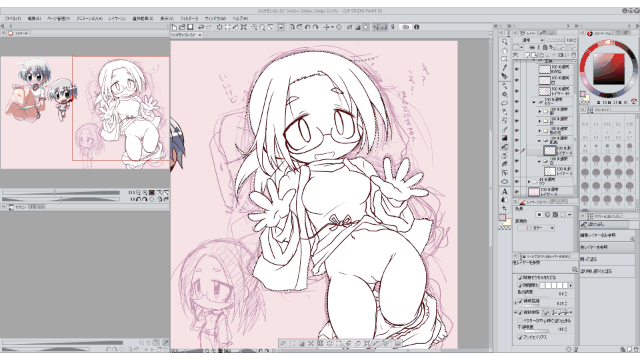Toggle eye icon of the 44% folder

pos(517,181)
